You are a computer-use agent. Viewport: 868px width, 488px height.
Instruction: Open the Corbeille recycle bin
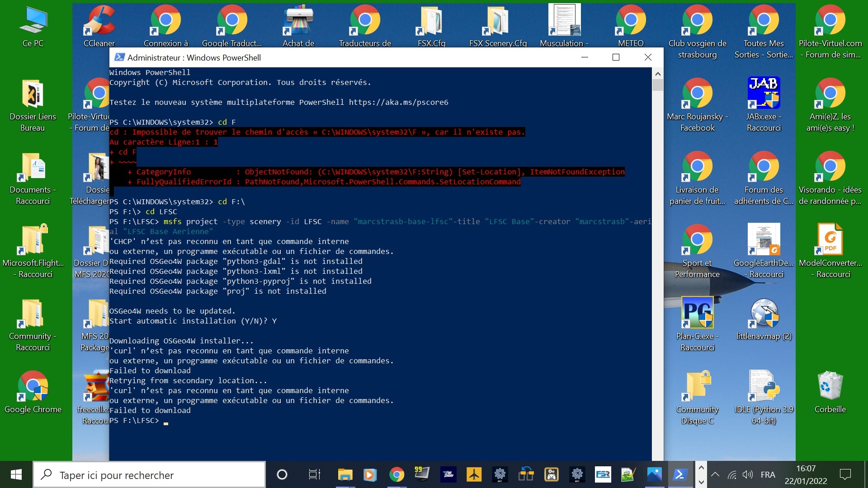pos(830,386)
